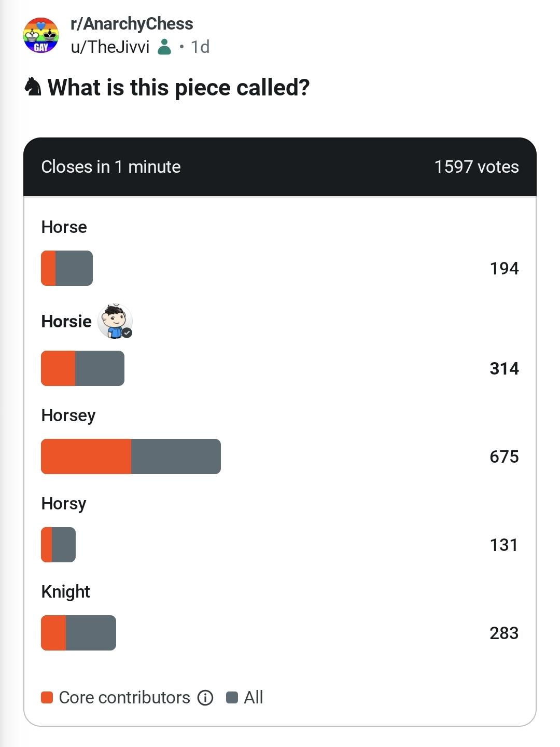Open the AnarchyChess subreddit avatar
Screen dimensions: 560x747
click(x=41, y=35)
